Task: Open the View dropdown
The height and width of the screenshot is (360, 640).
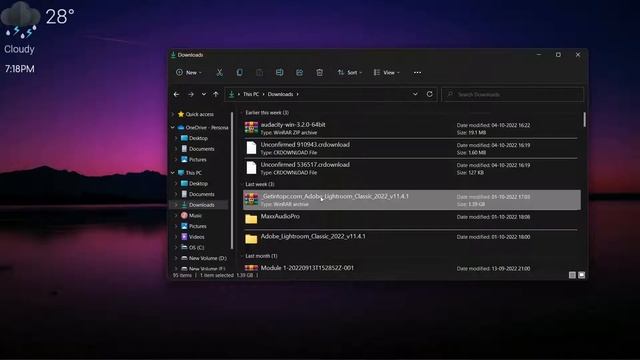Action: point(387,72)
